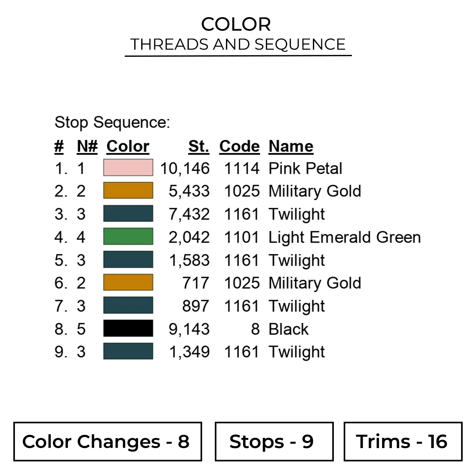Image resolution: width=476 pixels, height=476 pixels.
Task: Pick the Military Gold swatch in row 2
Action: click(x=128, y=190)
